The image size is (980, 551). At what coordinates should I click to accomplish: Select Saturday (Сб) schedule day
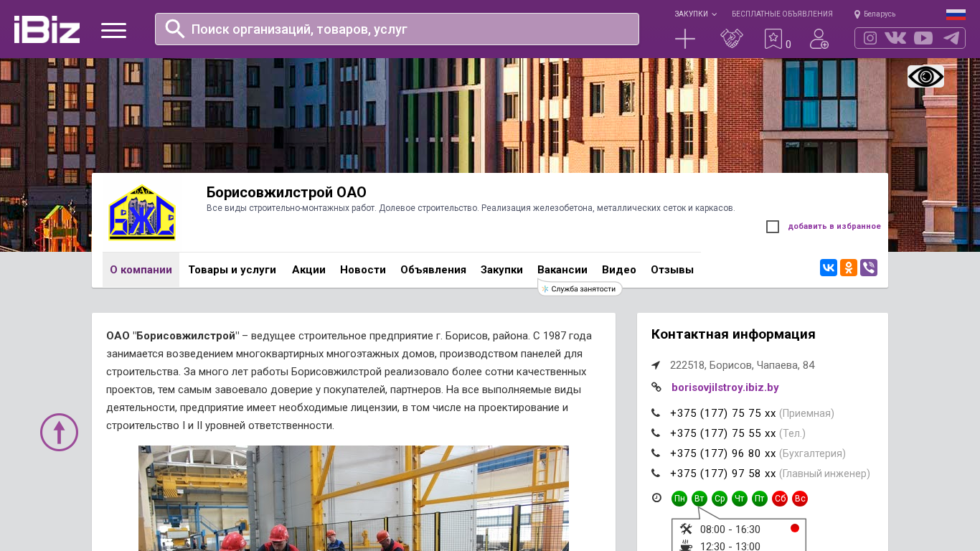coord(780,499)
